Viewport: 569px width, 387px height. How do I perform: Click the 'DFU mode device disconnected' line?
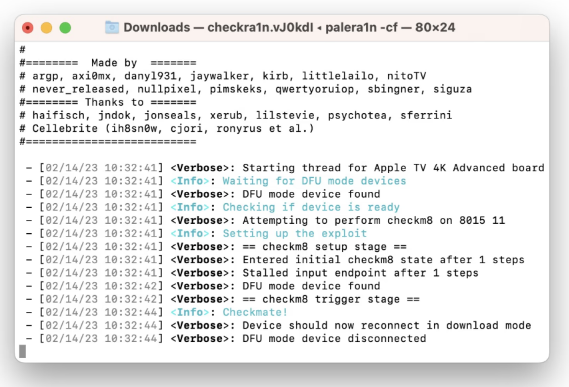334,338
